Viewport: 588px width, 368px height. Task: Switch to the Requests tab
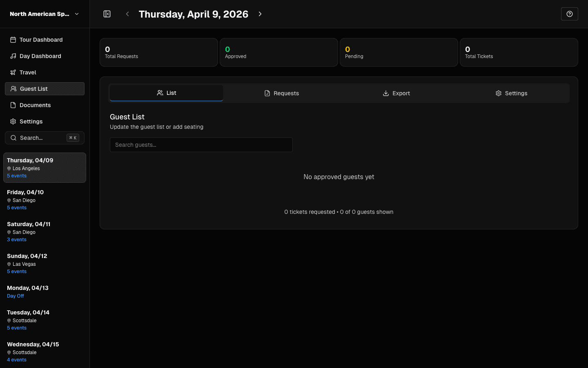click(x=281, y=93)
